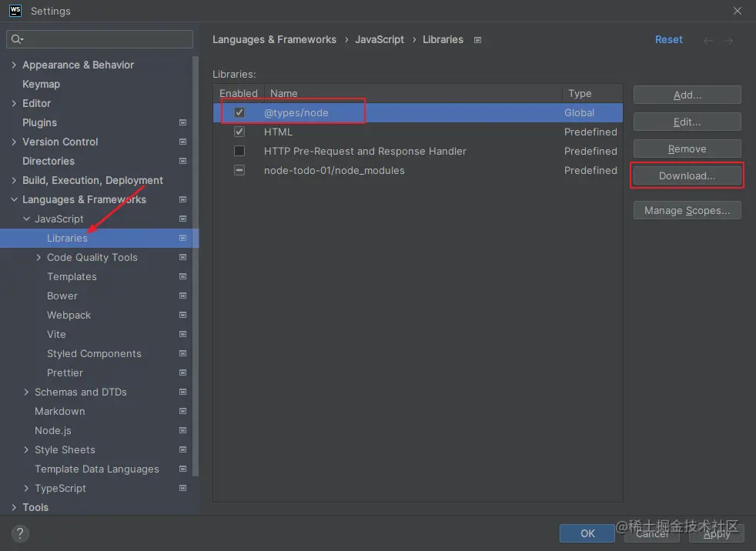
Task: Click the WebStorm logo icon
Action: pos(15,11)
